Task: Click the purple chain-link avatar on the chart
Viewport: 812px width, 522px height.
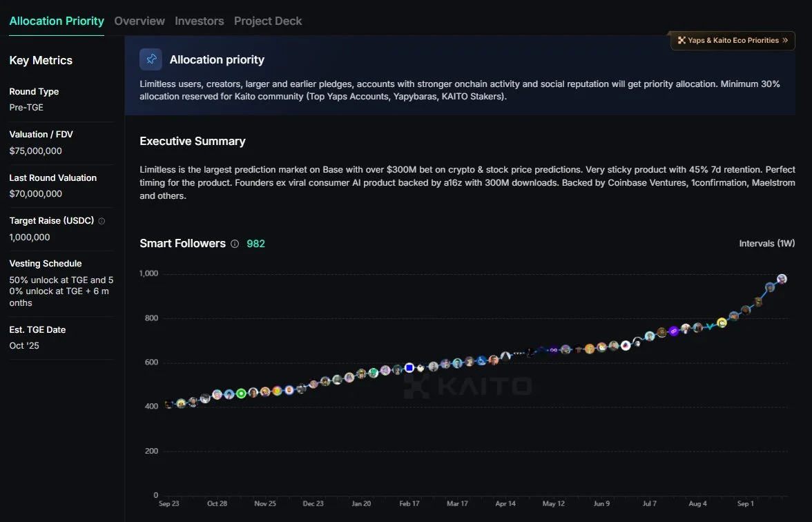Action: tap(674, 331)
